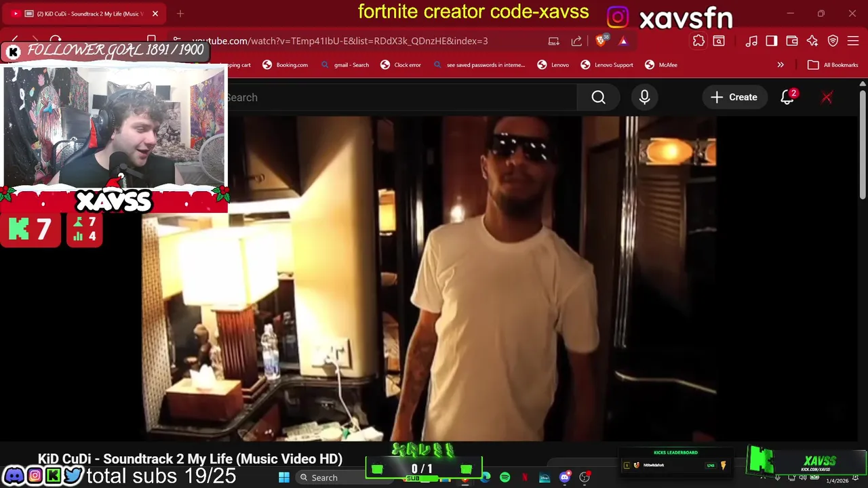Open the Lenovo bookmark
Viewport: 868px width, 488px height.
(x=553, y=65)
